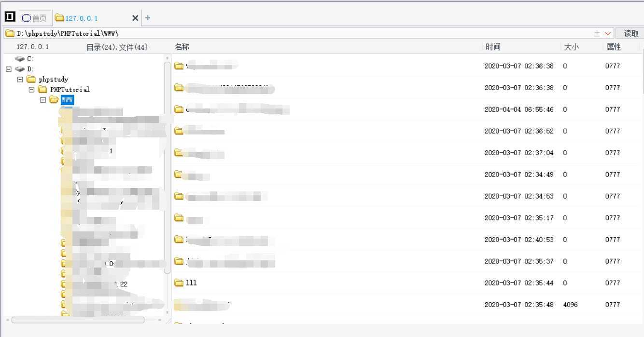
Task: Collapse the WWW tree node
Action: pos(43,100)
